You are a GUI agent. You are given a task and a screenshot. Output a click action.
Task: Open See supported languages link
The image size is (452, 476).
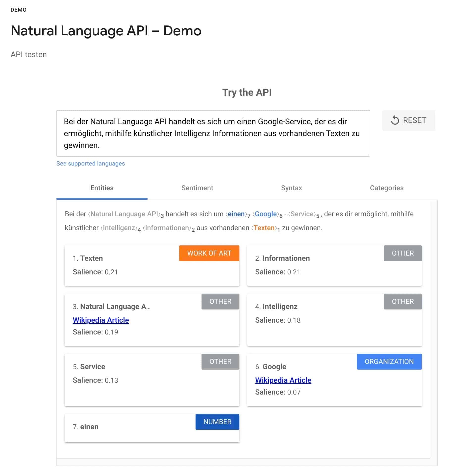pos(91,163)
